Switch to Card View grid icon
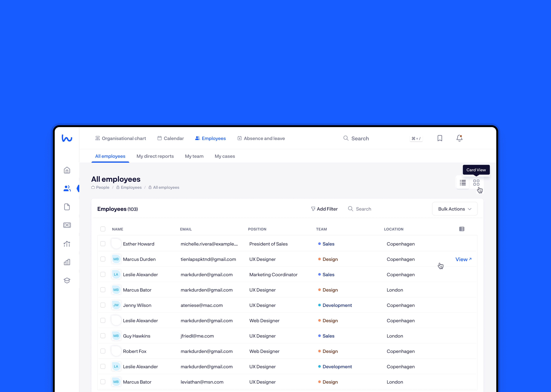Viewport: 551px width, 392px height. (476, 182)
